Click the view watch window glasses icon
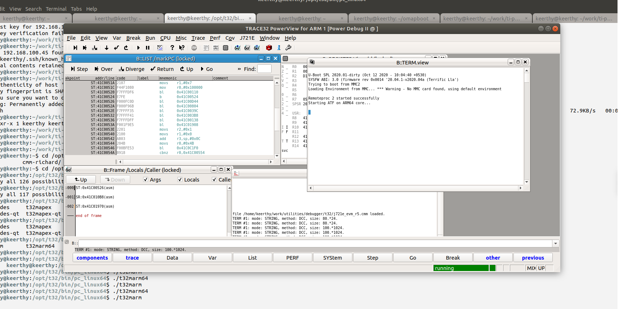 (247, 48)
